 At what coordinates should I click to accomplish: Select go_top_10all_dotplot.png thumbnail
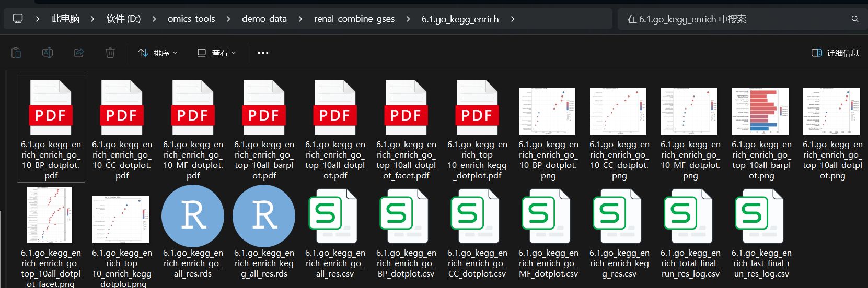click(831, 111)
